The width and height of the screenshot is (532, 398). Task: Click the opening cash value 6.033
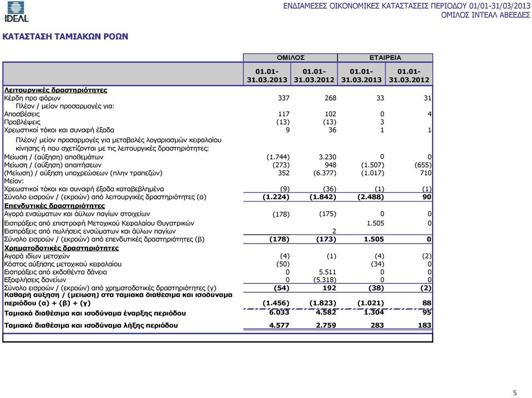tap(279, 312)
